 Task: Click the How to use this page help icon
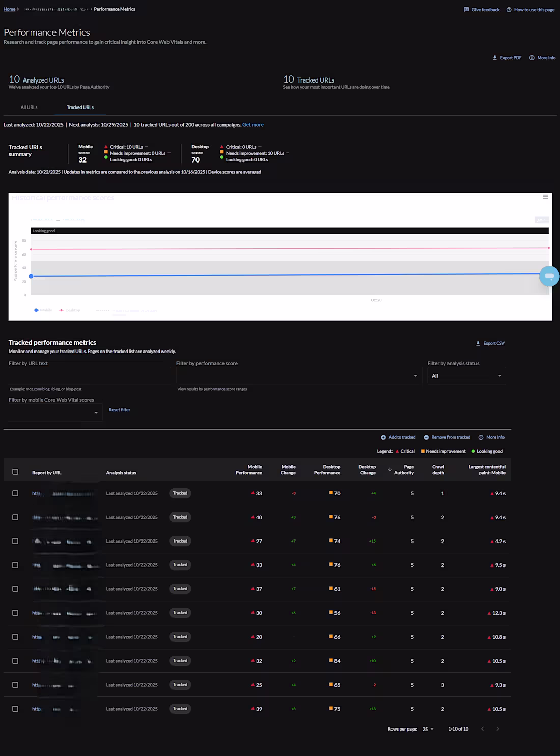(x=508, y=9)
